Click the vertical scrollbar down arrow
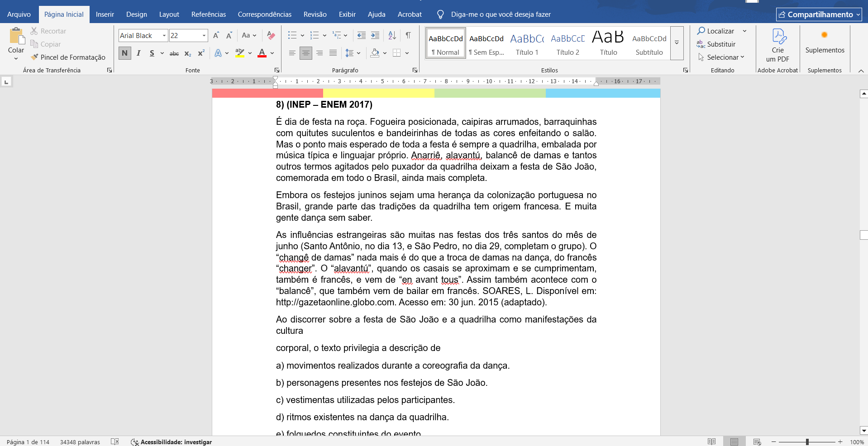Image resolution: width=868 pixels, height=446 pixels. [864, 431]
